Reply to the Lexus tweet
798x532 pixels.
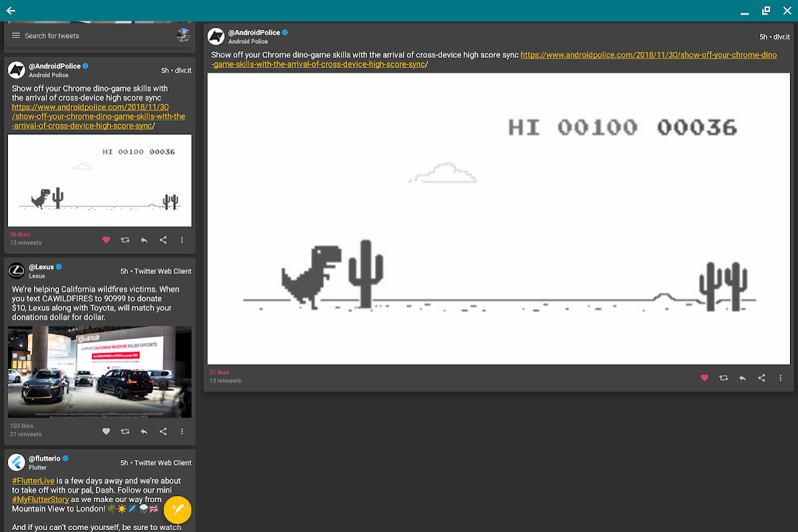tap(144, 431)
